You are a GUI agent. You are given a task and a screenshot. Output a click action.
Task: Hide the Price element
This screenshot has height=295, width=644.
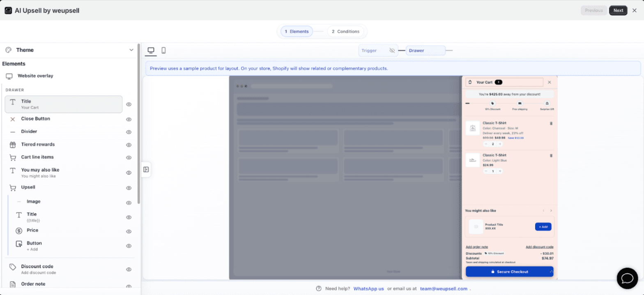129,231
